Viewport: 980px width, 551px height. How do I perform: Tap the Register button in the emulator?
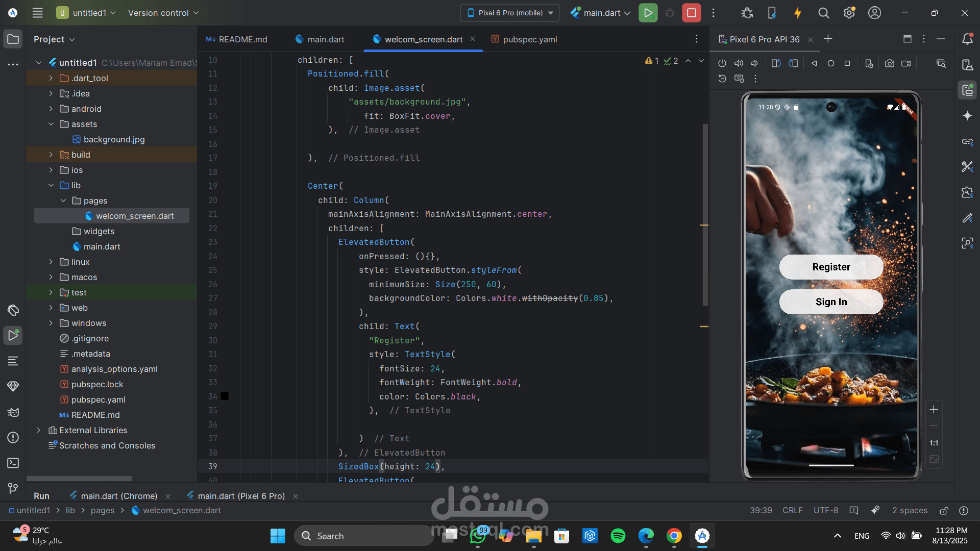(831, 267)
